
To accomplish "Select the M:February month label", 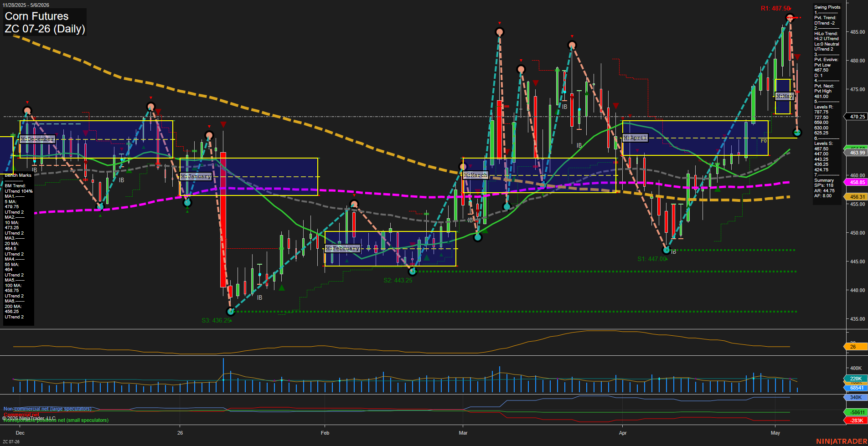I will click(x=343, y=248).
